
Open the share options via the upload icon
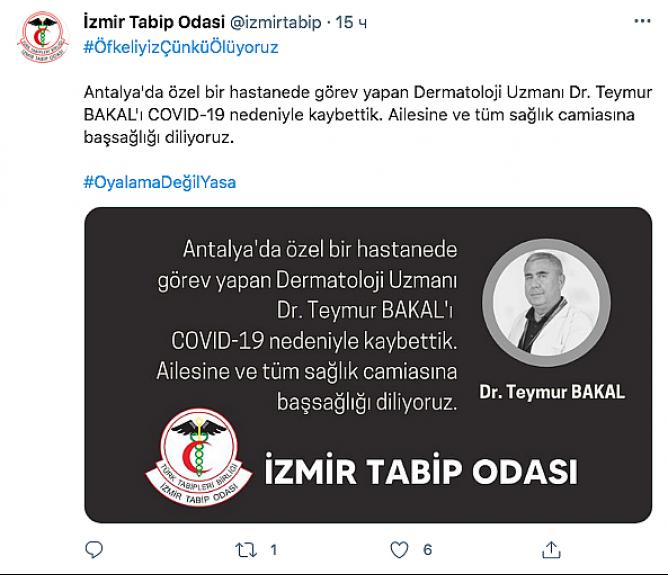[x=551, y=549]
